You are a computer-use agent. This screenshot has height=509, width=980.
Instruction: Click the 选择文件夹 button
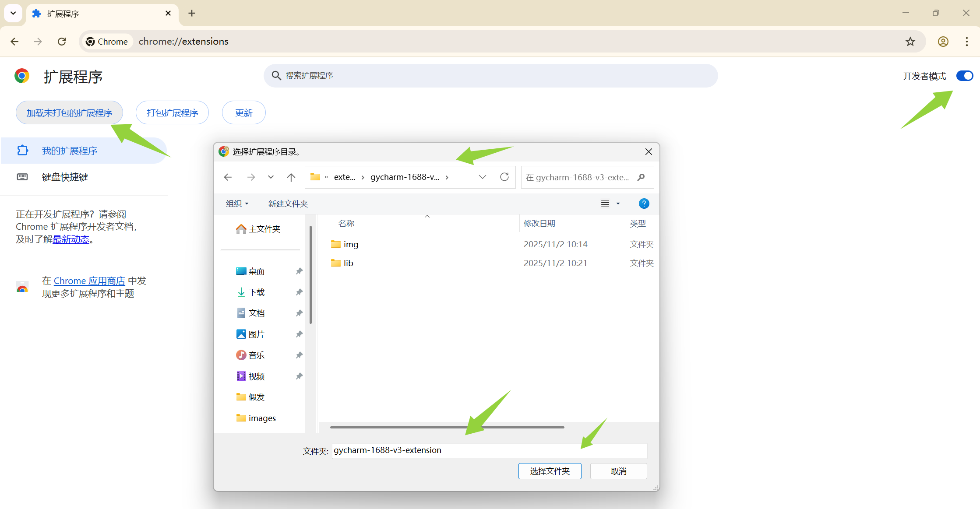tap(550, 471)
